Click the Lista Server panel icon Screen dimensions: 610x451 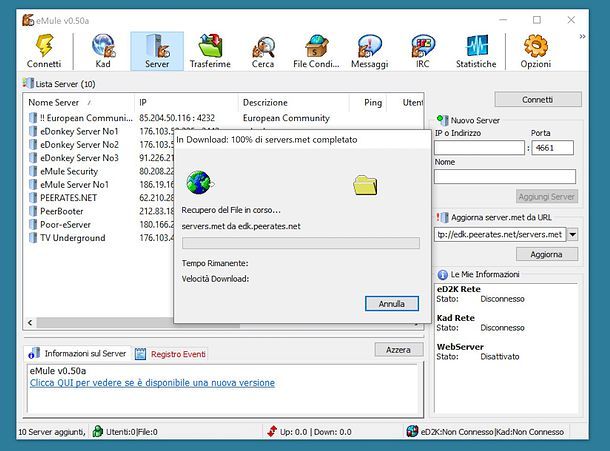(x=28, y=83)
